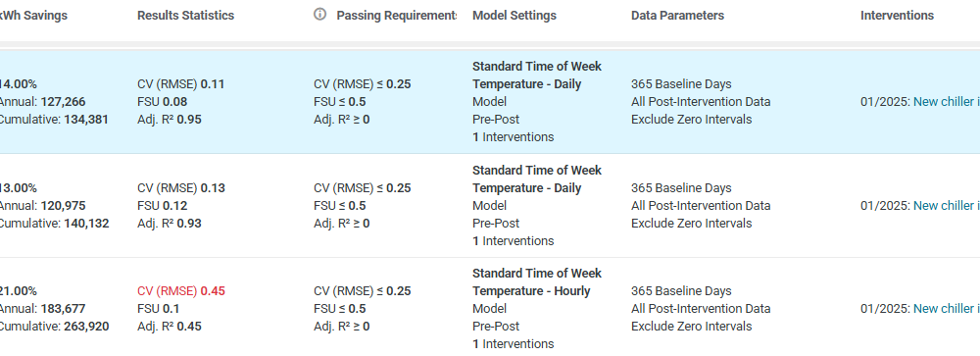Click CV (RMSE) 0.11 in first row

181,83
